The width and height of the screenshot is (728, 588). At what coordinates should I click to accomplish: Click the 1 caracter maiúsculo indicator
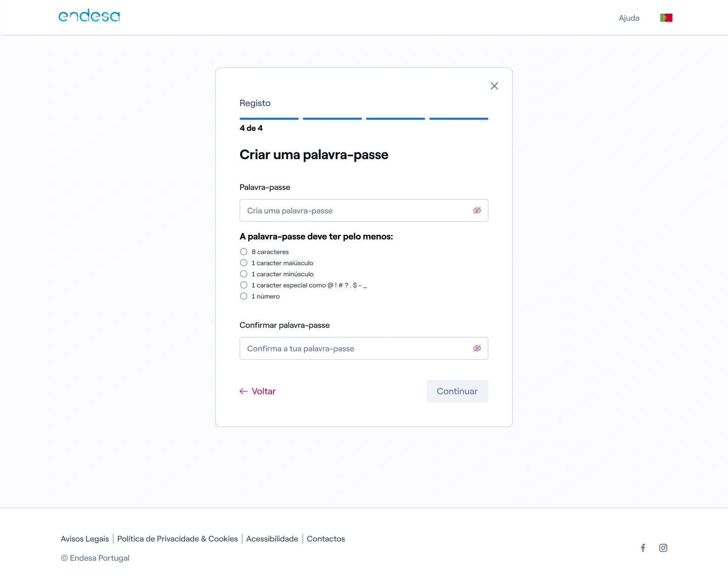tap(244, 263)
